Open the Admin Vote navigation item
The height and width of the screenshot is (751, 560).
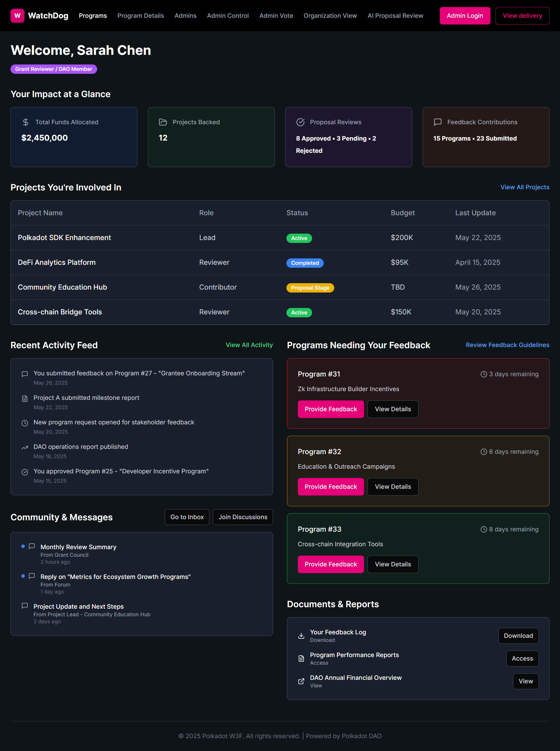(x=276, y=15)
